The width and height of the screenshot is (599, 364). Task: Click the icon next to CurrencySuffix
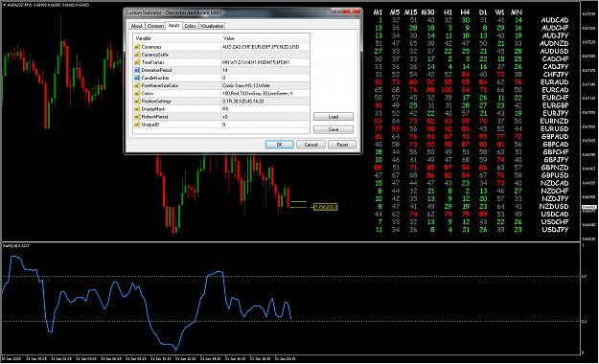coord(137,55)
